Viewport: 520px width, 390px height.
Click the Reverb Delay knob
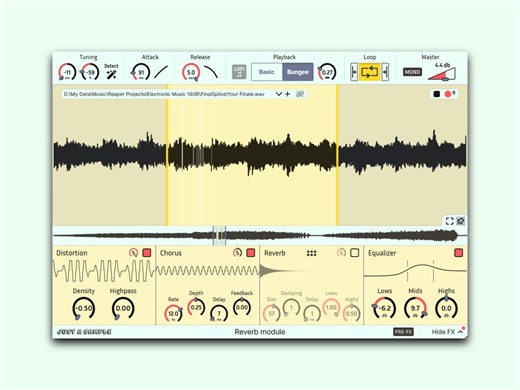coord(312,313)
